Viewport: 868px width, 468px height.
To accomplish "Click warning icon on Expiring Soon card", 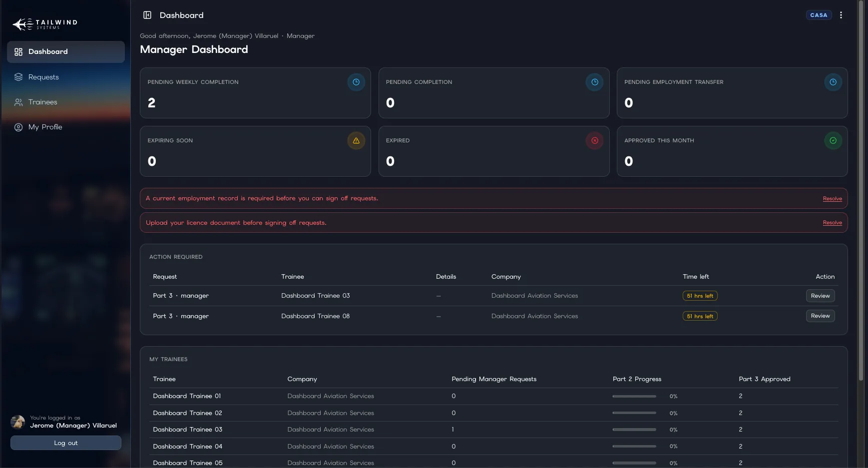I will [356, 141].
